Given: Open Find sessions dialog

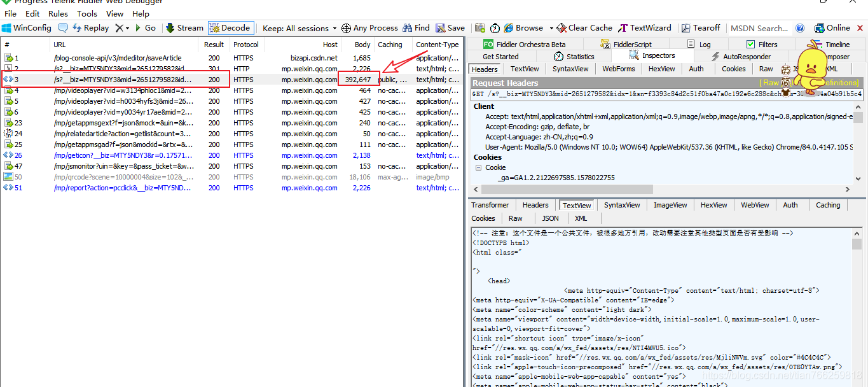Looking at the screenshot, I should pyautogui.click(x=416, y=28).
